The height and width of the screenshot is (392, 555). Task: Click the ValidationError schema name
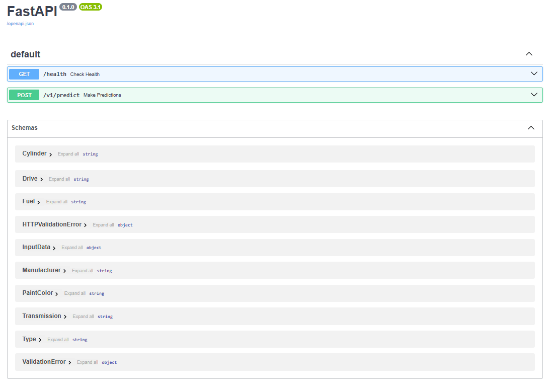pyautogui.click(x=44, y=361)
